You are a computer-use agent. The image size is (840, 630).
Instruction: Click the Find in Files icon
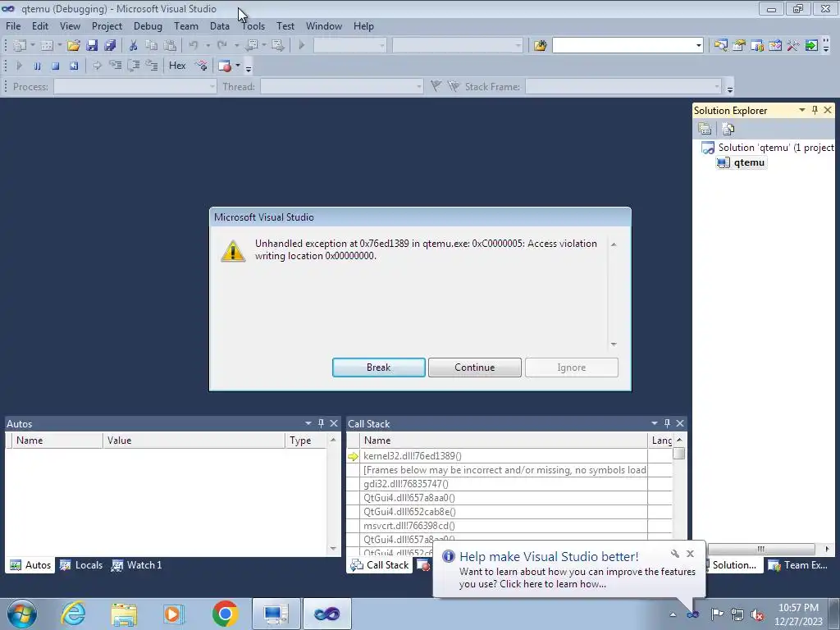tap(540, 46)
